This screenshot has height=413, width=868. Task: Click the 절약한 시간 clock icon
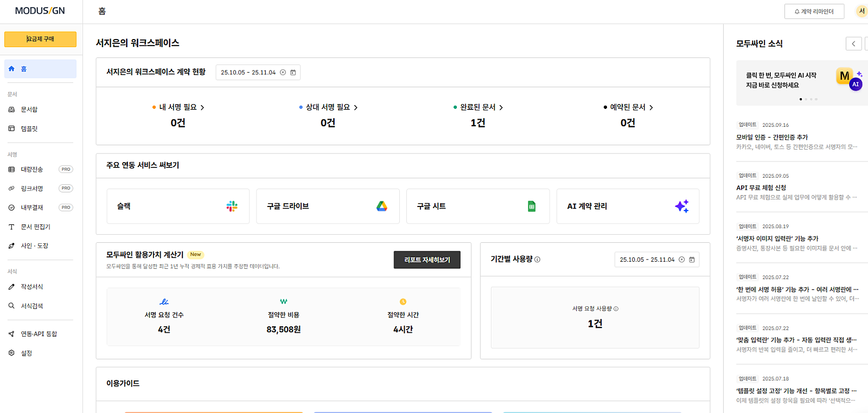click(x=403, y=301)
